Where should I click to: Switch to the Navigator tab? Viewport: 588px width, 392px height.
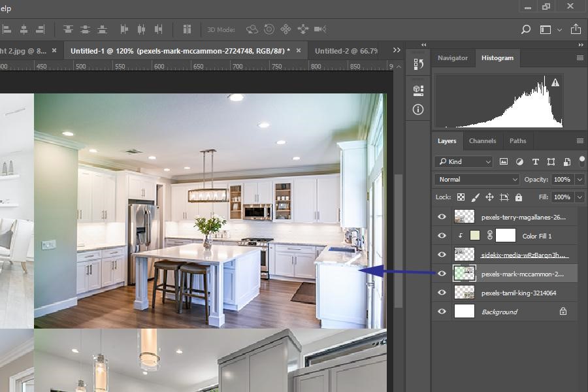point(453,57)
